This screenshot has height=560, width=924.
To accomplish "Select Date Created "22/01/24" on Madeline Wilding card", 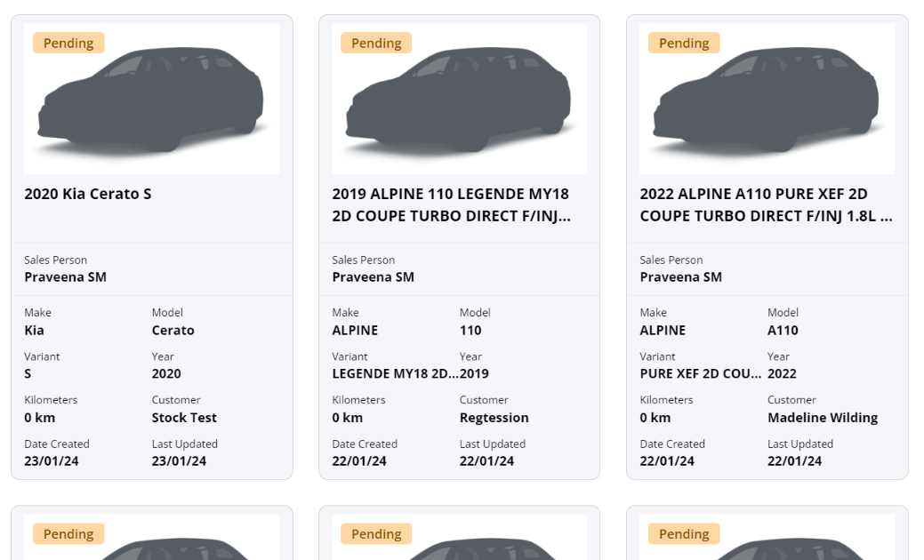I will point(666,461).
